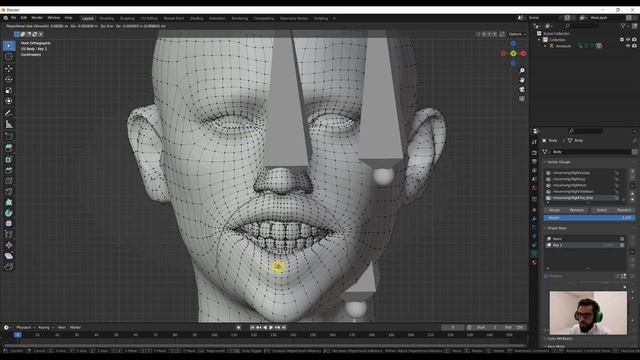The height and width of the screenshot is (360, 640).
Task: Choose the Add Cube tool
Action: [9, 136]
